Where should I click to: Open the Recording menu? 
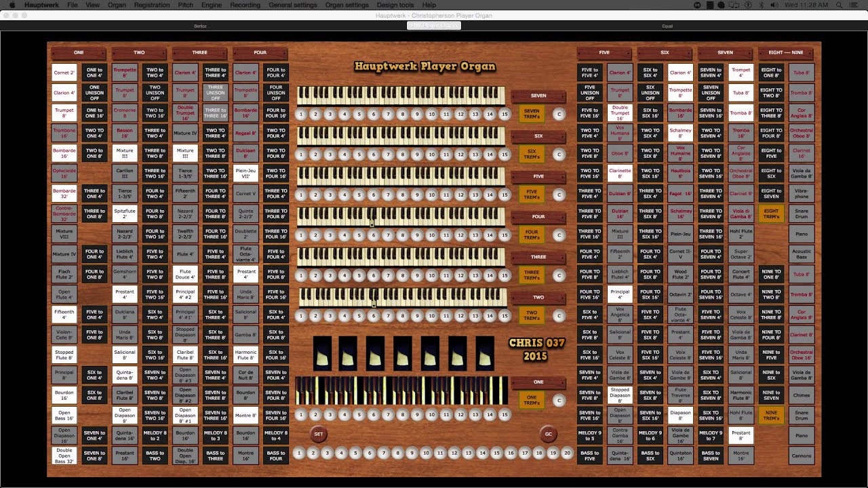point(245,5)
